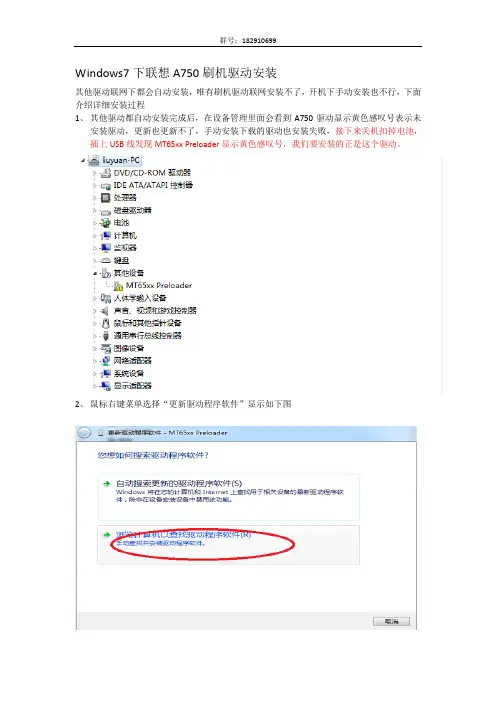Select system devices (系统设备) tree item
This screenshot has height=702, width=496.
129,373
